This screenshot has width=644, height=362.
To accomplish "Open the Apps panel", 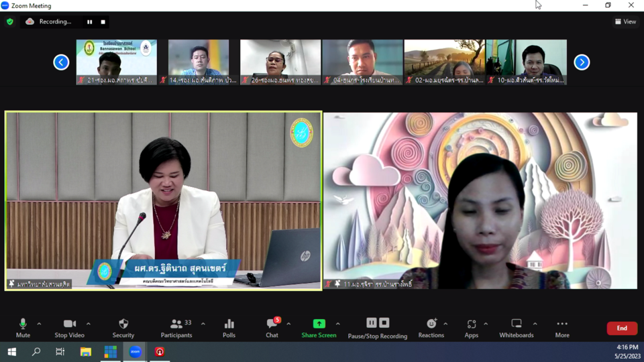I will click(x=471, y=328).
